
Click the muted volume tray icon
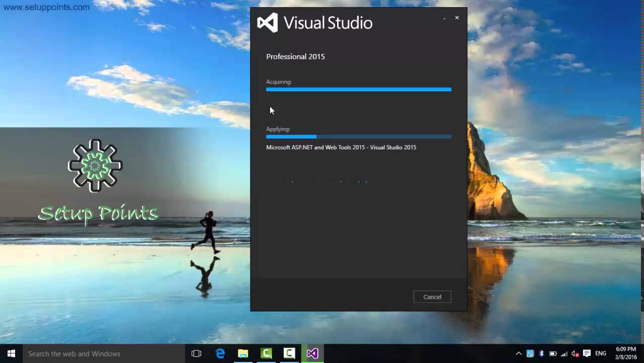pyautogui.click(x=575, y=353)
